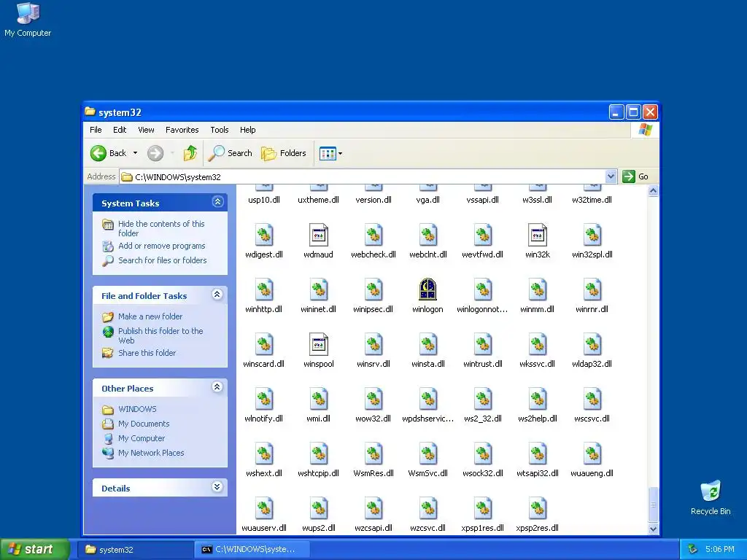Open My Computer desktop icon

[x=28, y=20]
